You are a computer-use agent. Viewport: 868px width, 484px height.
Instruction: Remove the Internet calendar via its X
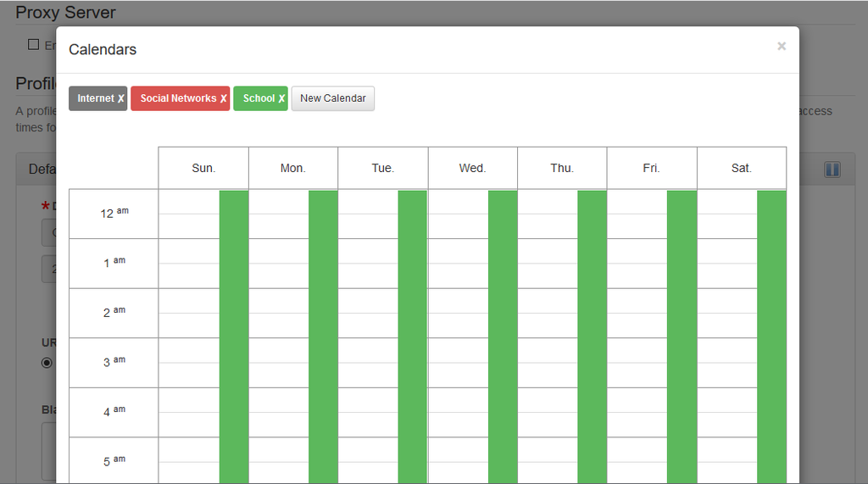[121, 98]
